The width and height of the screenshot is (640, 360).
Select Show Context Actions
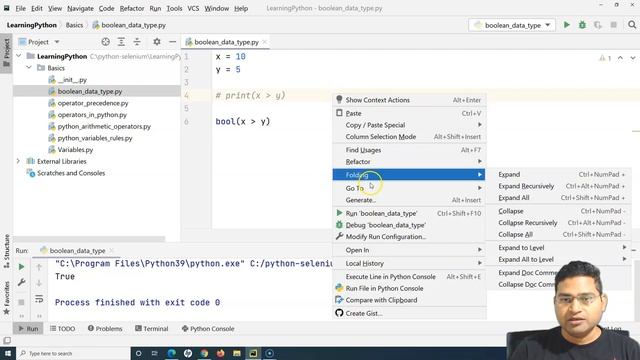pos(409,100)
